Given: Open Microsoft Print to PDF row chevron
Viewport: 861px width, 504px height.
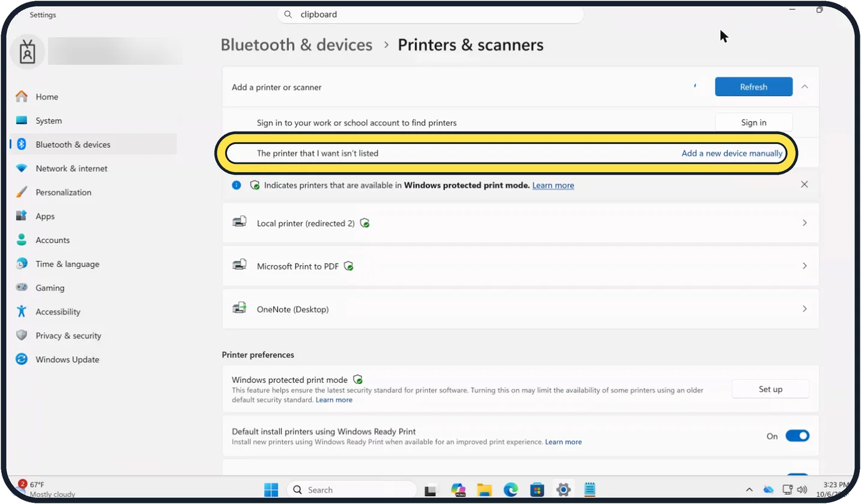Looking at the screenshot, I should tap(805, 266).
